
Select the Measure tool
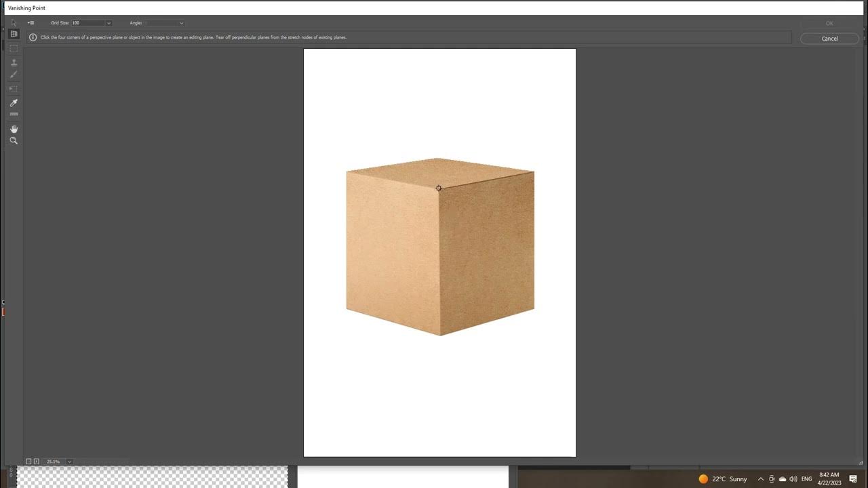pos(14,115)
